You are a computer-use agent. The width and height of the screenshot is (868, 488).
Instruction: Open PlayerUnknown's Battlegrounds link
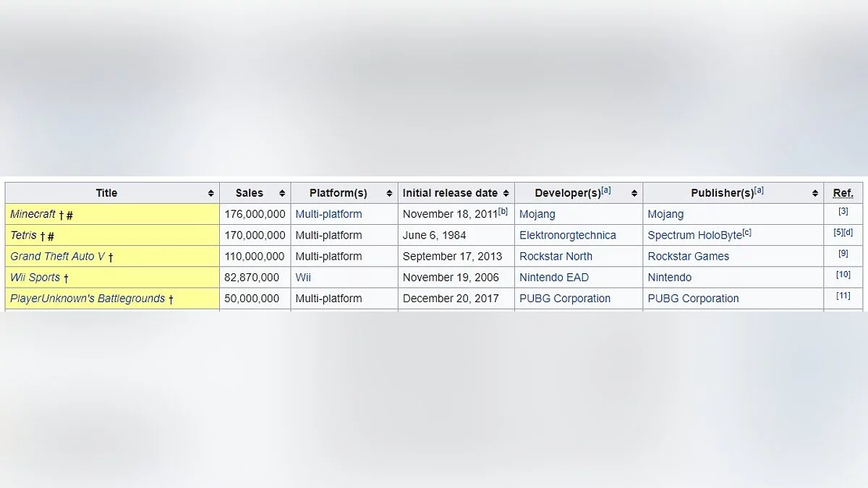(x=88, y=298)
